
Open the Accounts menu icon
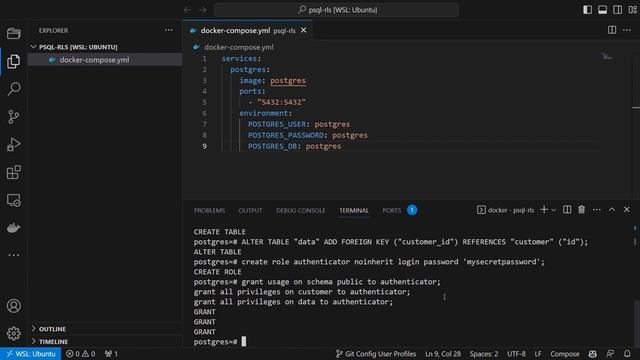pyautogui.click(x=13, y=306)
